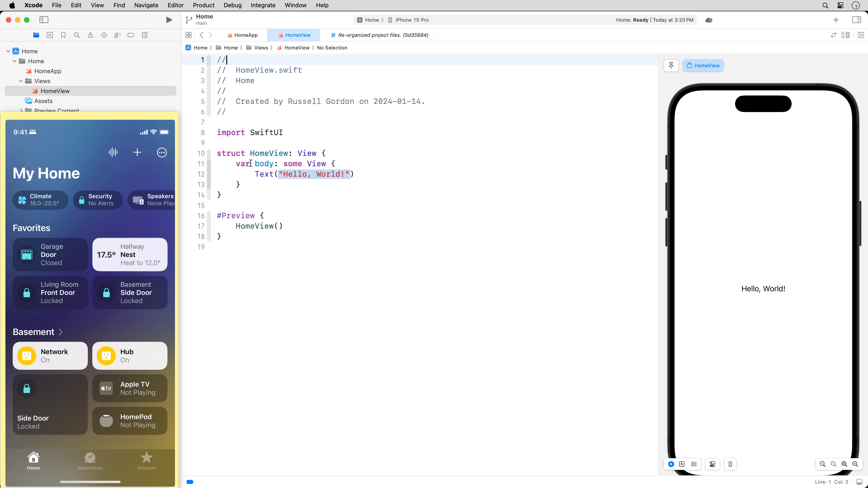
Task: Click the "Hello, World!" string in code
Action: point(314,174)
